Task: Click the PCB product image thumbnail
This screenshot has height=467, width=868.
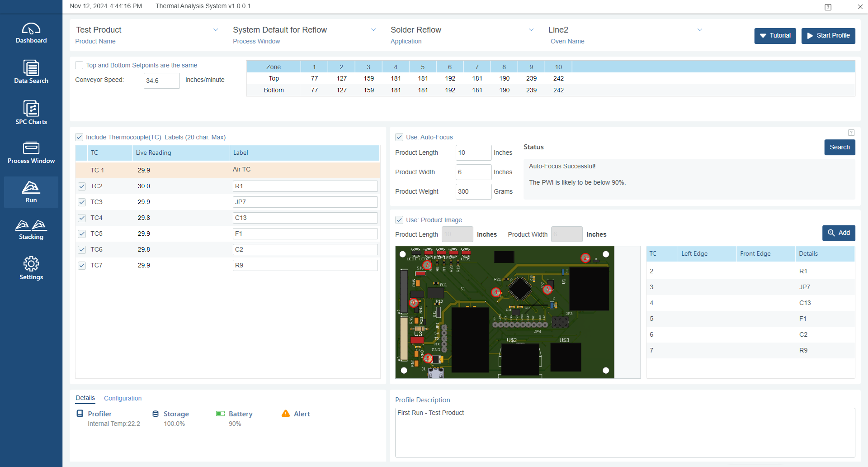Action: (505, 312)
